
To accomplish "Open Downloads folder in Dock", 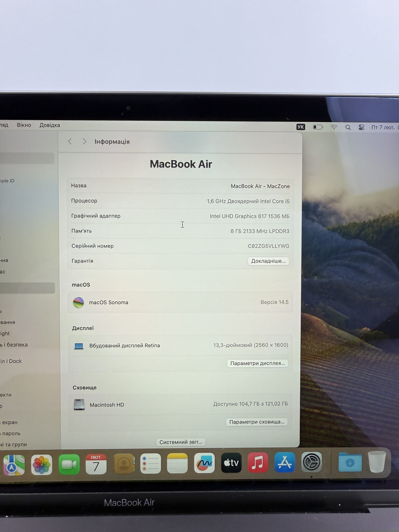I will tap(350, 462).
